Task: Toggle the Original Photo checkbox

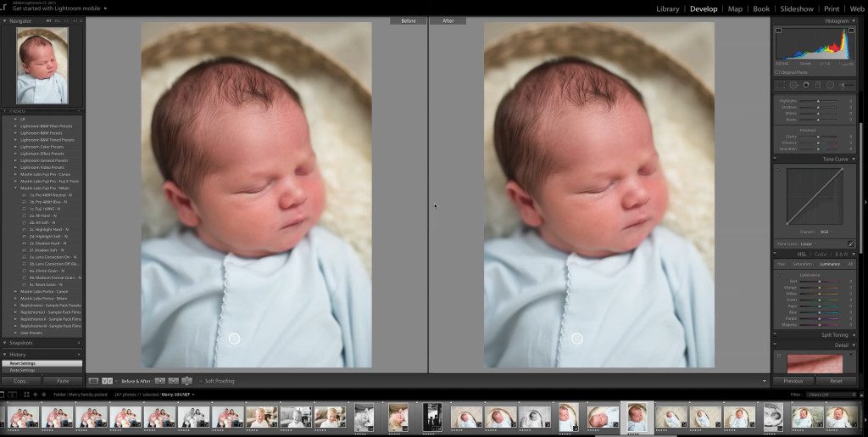Action: coord(778,72)
